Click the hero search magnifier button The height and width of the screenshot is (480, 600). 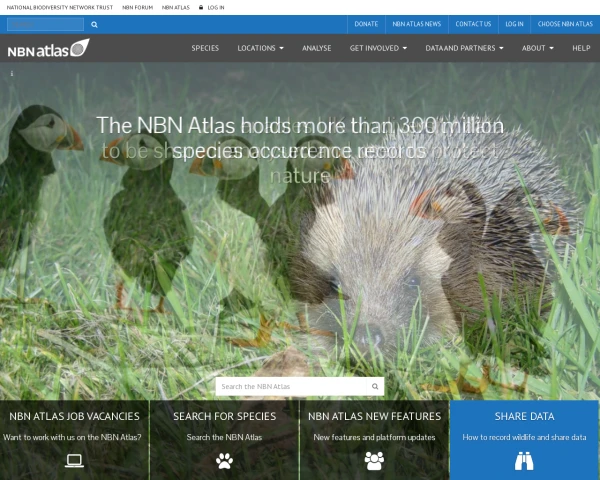[375, 387]
